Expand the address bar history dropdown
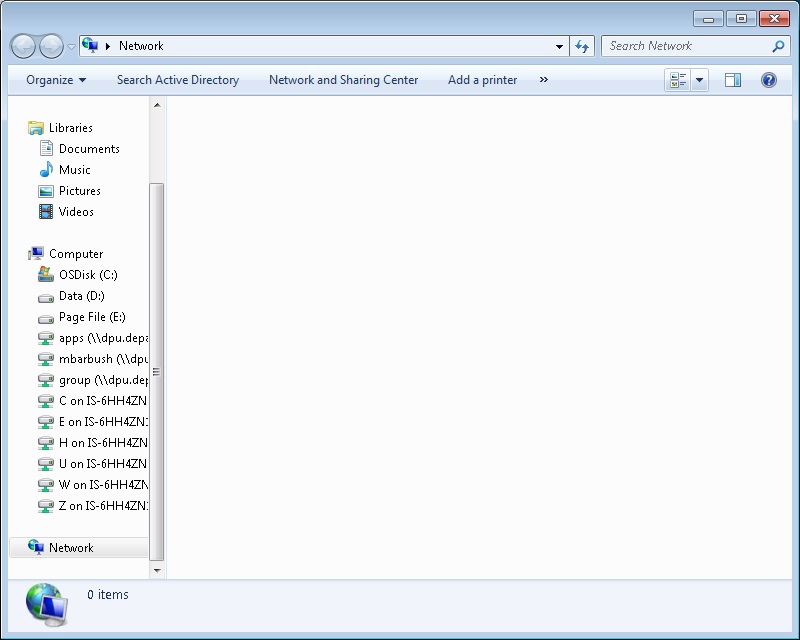 click(560, 46)
